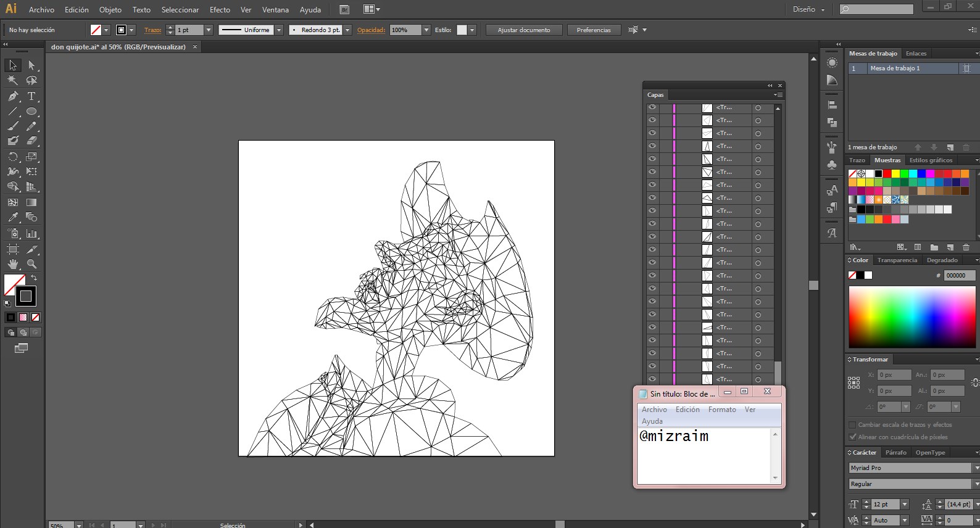Swap fill and stroke colors
This screenshot has width=980, height=528.
click(34, 278)
